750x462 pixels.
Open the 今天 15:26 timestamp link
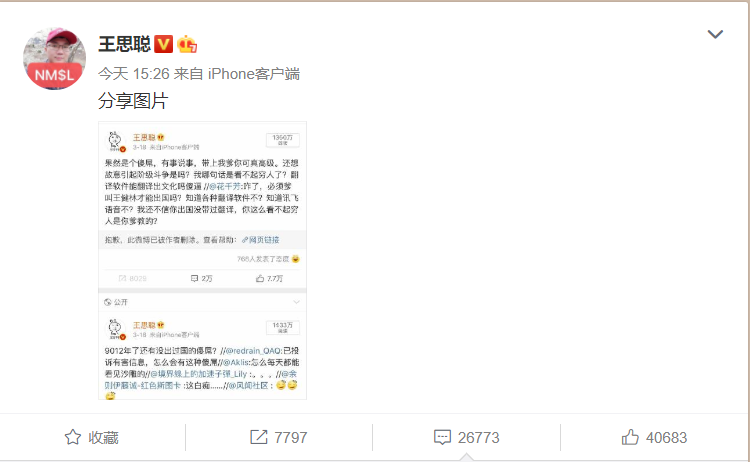pos(134,74)
